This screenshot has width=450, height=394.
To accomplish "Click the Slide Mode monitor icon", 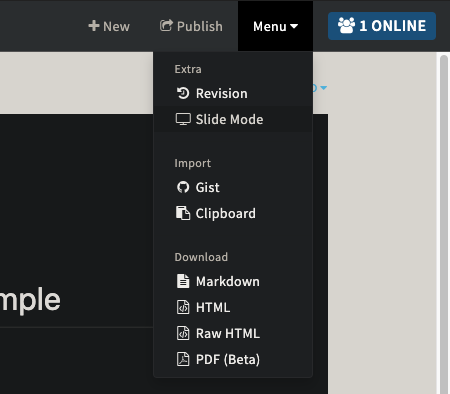I will (183, 119).
